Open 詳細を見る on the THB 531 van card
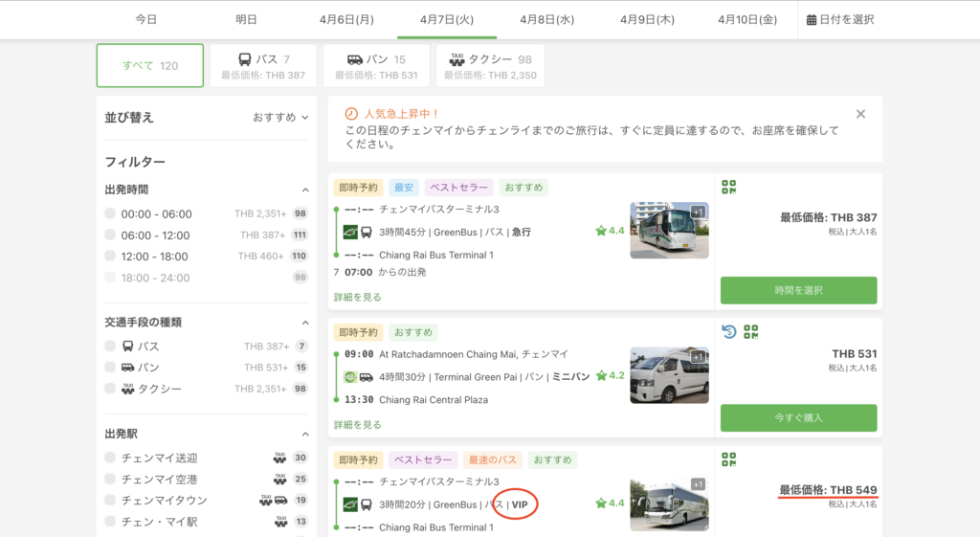980x537 pixels. [358, 424]
